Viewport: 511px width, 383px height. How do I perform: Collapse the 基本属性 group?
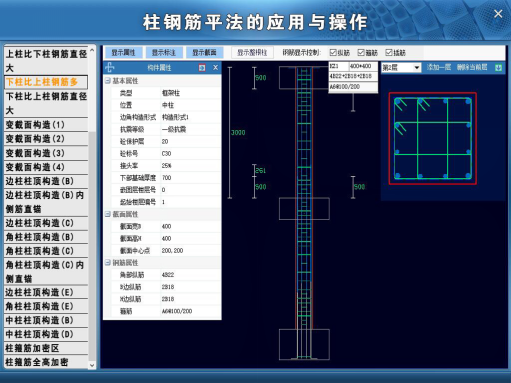point(108,81)
